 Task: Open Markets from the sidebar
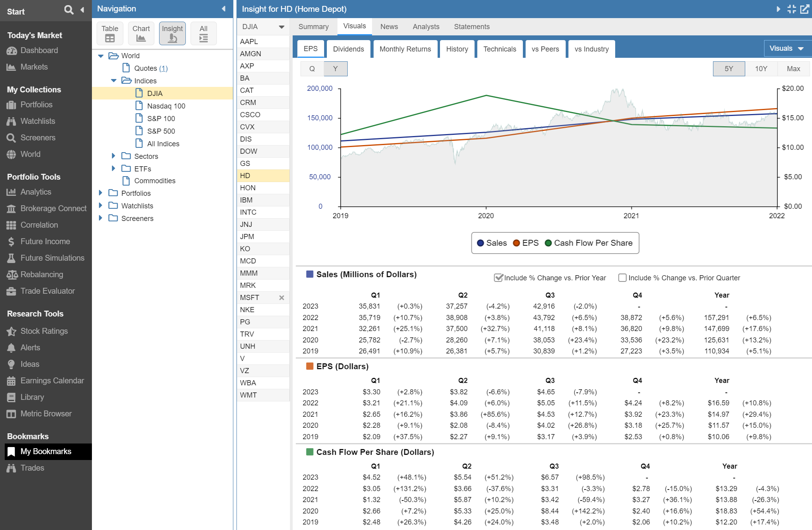point(34,67)
